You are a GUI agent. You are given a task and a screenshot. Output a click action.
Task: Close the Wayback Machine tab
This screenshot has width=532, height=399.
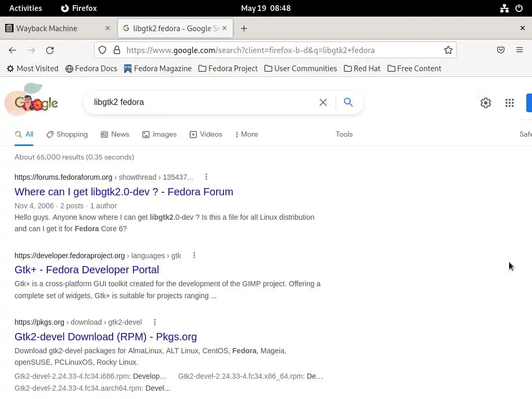pos(108,28)
